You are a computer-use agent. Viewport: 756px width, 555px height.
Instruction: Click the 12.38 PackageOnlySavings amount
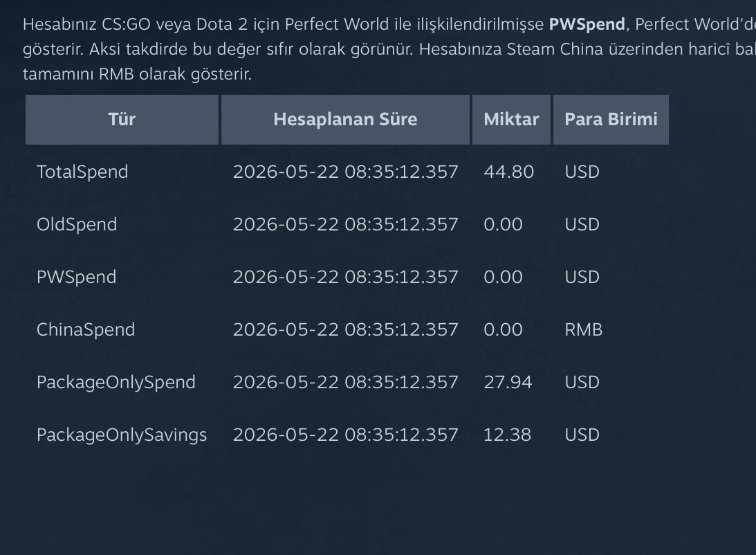click(507, 435)
